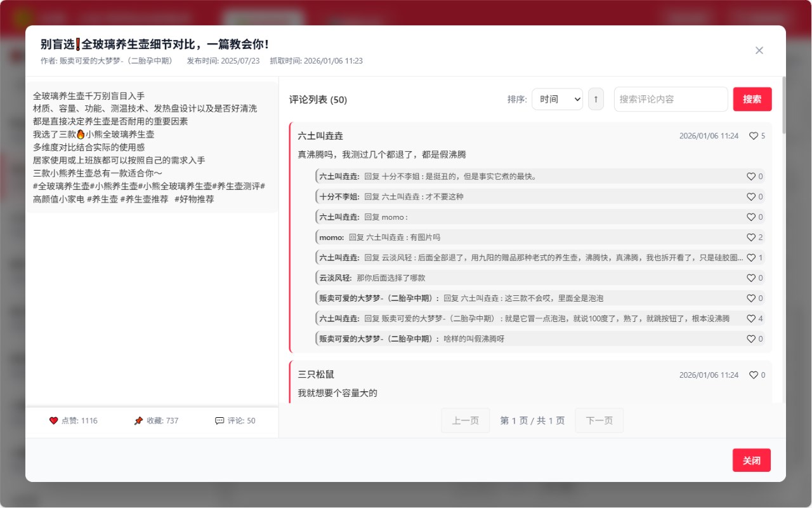Go to next page with 下一页

(599, 420)
